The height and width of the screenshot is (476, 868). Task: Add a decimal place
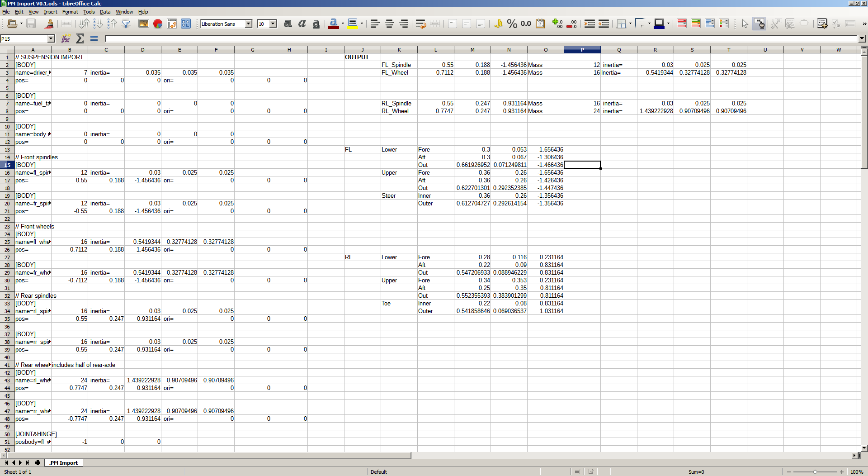pos(557,24)
